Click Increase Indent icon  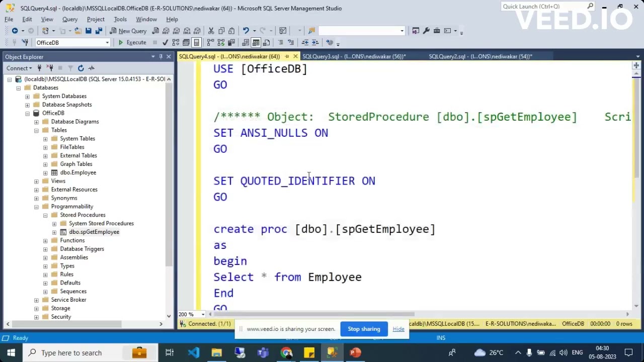315,42
